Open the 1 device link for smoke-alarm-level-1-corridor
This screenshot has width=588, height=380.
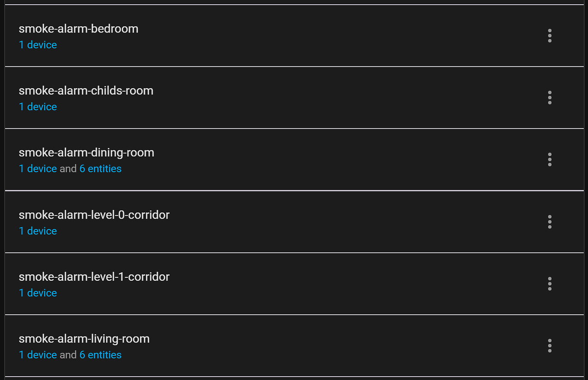(37, 293)
